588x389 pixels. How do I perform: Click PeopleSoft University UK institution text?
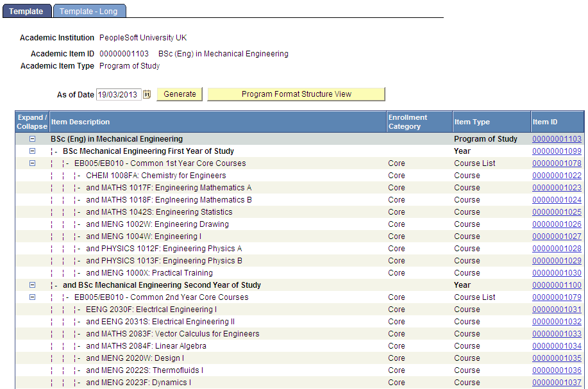[x=143, y=38]
